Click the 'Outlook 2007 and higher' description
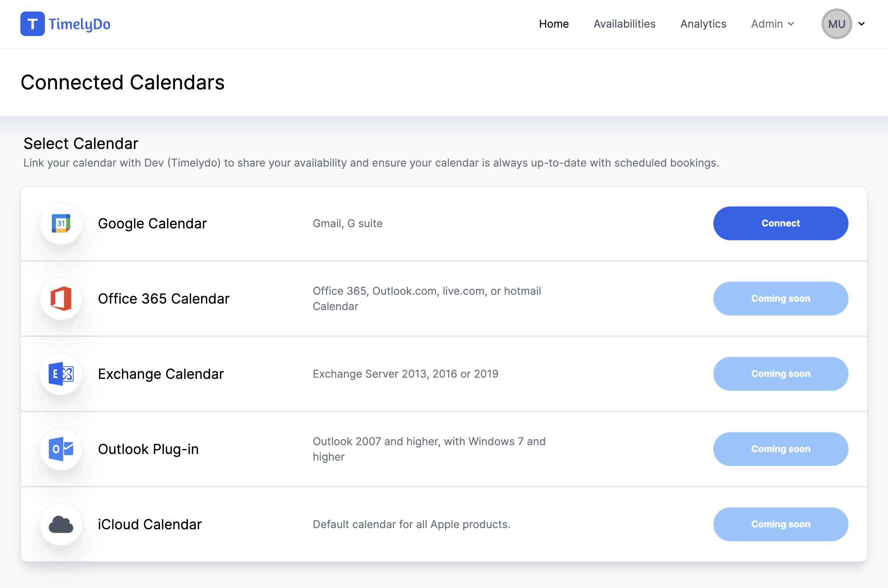 coord(429,449)
